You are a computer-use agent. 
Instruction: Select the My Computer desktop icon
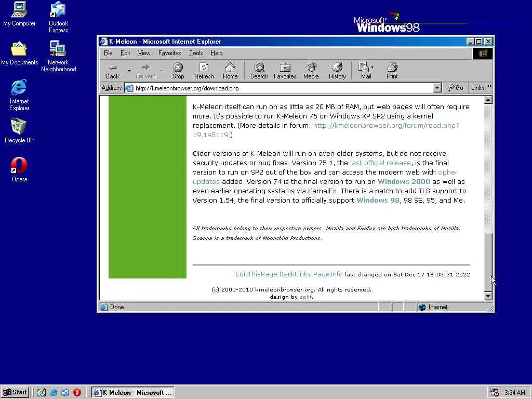point(19,15)
